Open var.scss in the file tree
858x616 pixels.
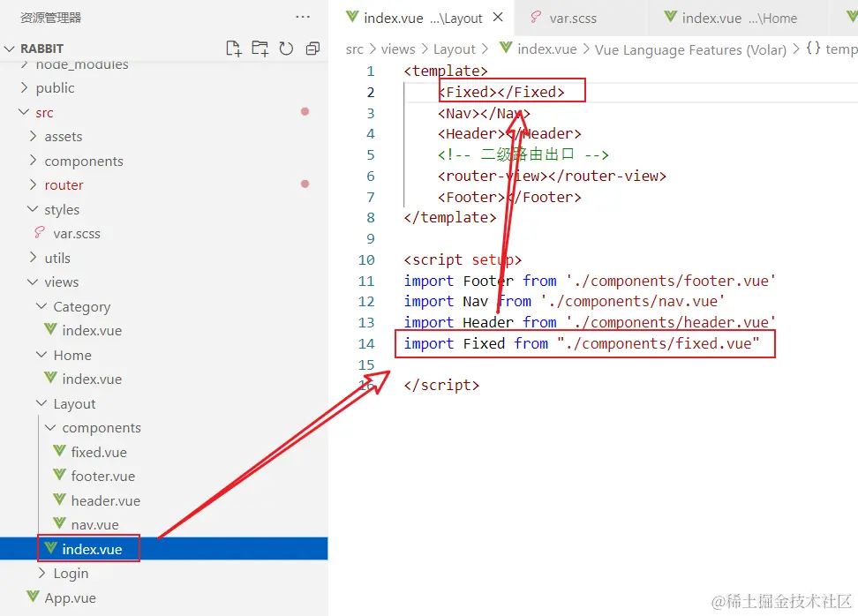77,234
